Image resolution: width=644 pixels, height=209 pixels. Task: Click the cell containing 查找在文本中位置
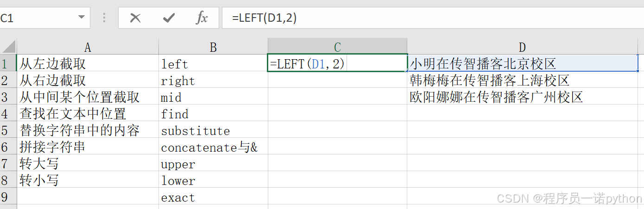(88, 113)
